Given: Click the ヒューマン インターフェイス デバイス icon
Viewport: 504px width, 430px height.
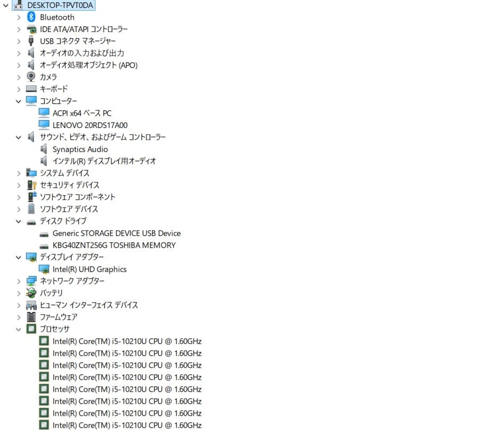Looking at the screenshot, I should [31, 305].
